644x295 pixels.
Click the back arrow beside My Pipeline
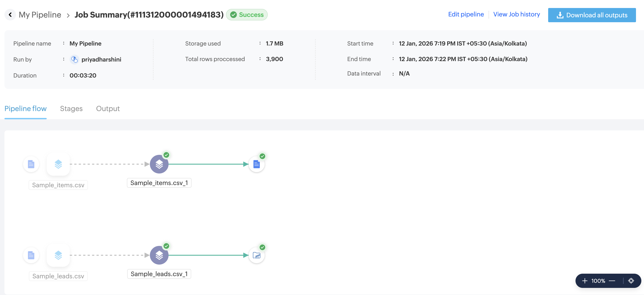[x=10, y=15]
